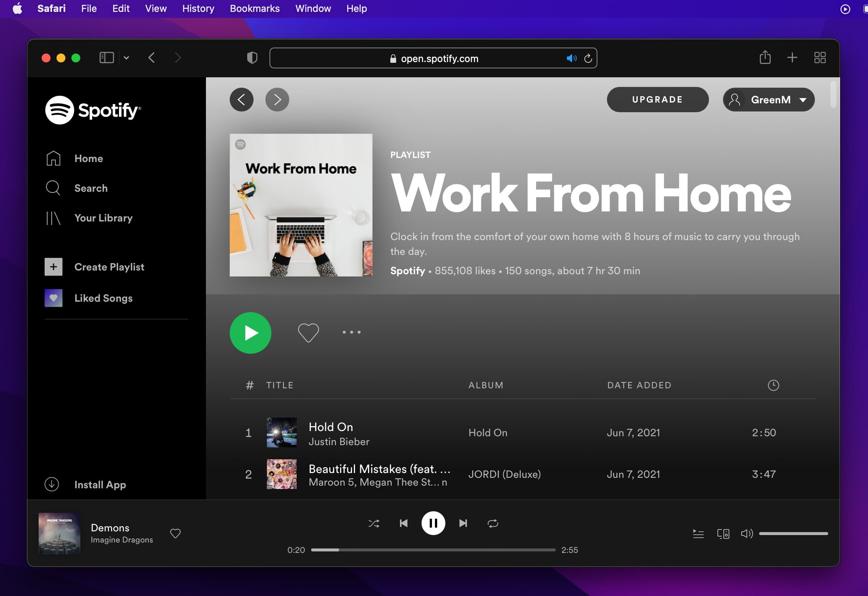This screenshot has width=868, height=596.
Task: Open the Liked Songs playlist
Action: (103, 298)
